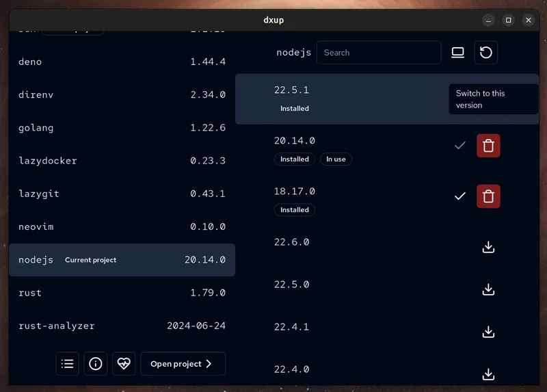Switch to version 18.17.0 via checkmark

point(460,196)
